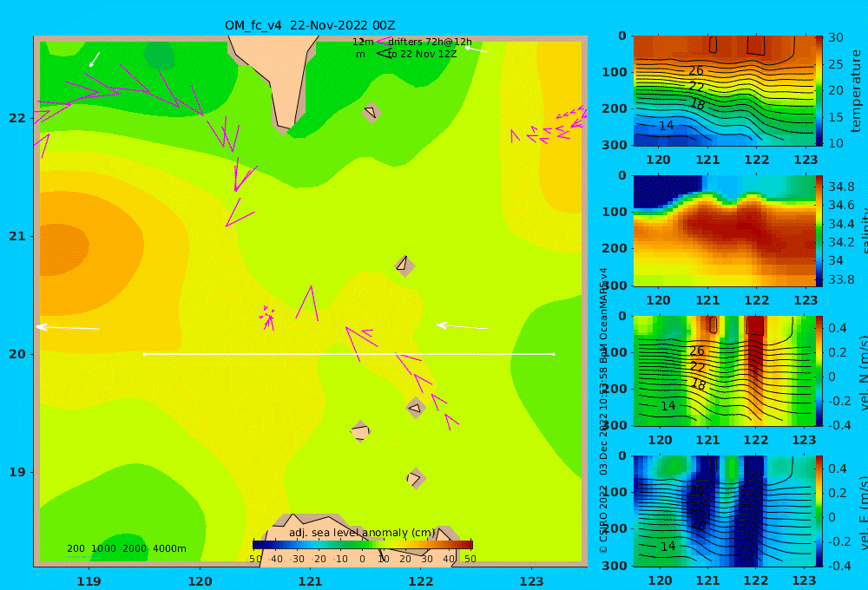Open the northward velocity section panel
Viewport: 868px width, 590px height.
pyautogui.click(x=724, y=370)
